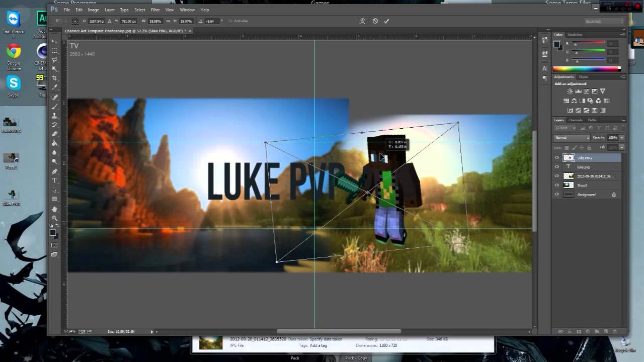Select the Zoom tool
Screen dimensions: 644x362
(x=55, y=218)
